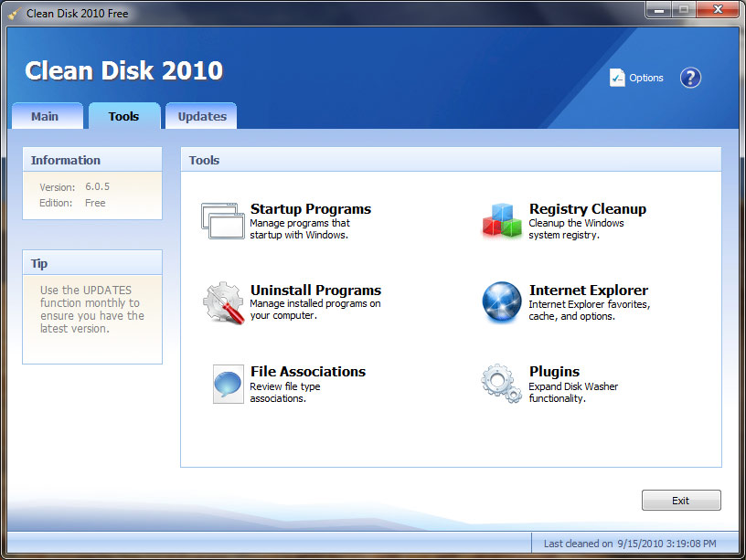
Task: Click the Tools panel header text
Action: click(x=204, y=160)
